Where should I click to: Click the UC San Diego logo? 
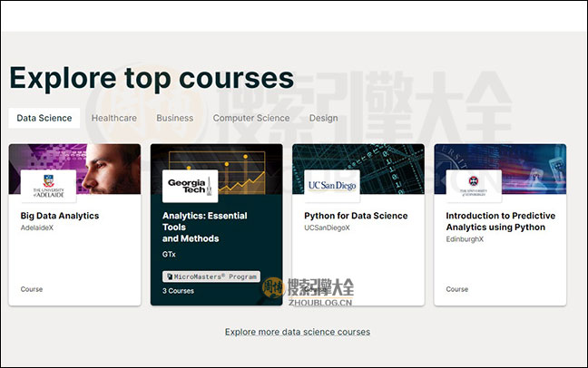pyautogui.click(x=332, y=186)
